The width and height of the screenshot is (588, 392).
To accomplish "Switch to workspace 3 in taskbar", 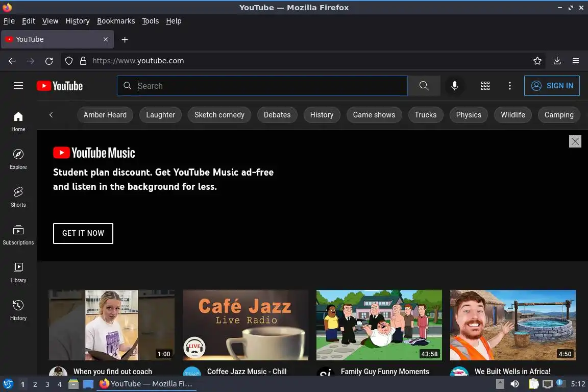I will [x=47, y=384].
